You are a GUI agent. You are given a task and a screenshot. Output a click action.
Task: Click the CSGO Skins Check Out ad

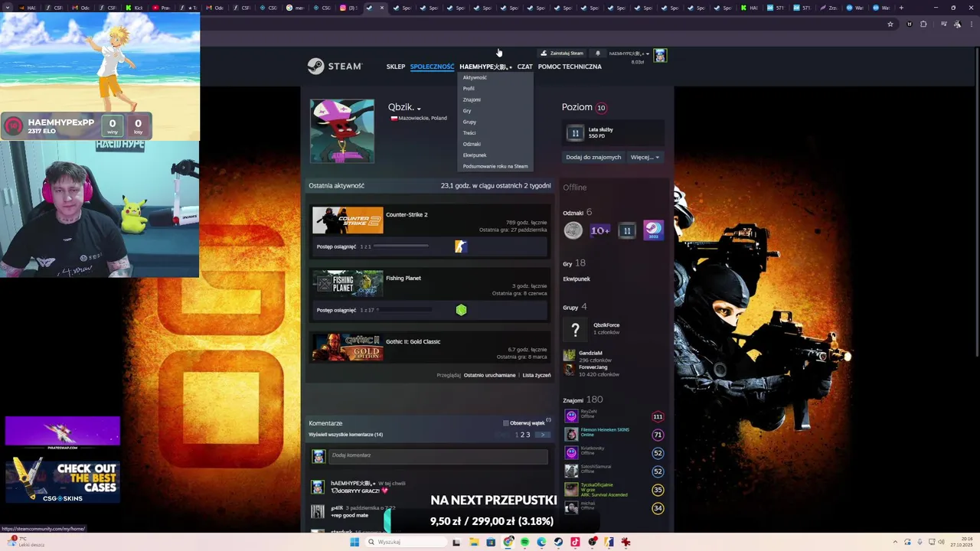[63, 480]
